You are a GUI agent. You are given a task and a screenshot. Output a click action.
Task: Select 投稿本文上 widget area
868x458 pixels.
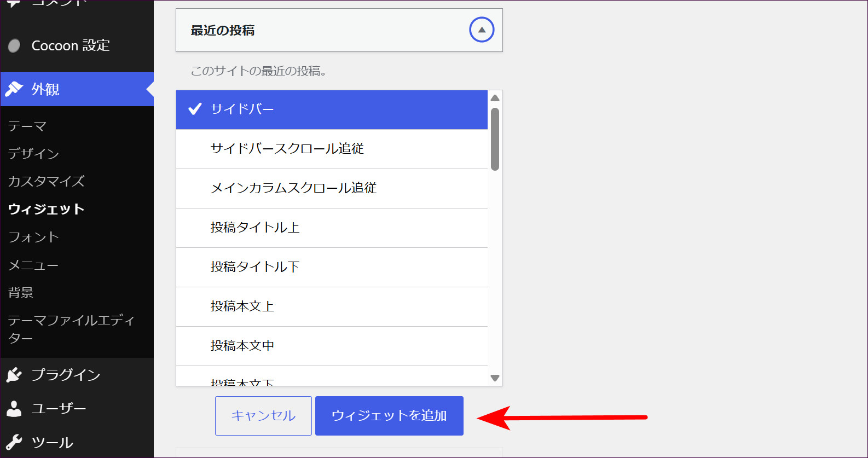tap(332, 306)
